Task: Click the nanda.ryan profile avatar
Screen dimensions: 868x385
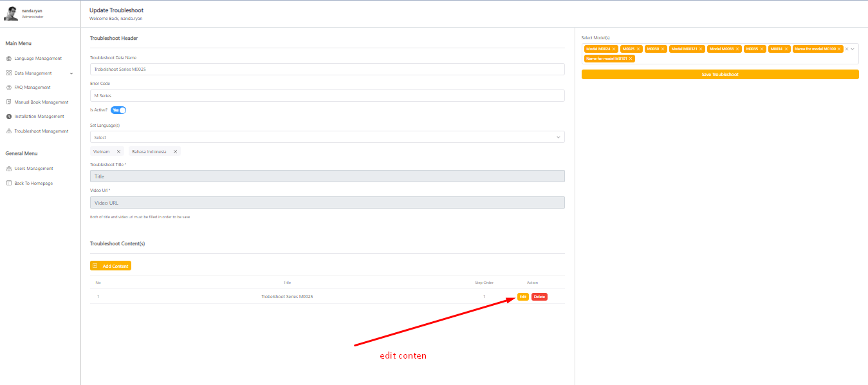Action: tap(11, 14)
